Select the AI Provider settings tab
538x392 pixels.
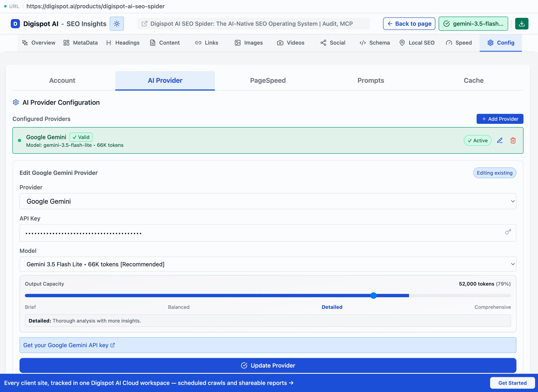click(x=165, y=81)
